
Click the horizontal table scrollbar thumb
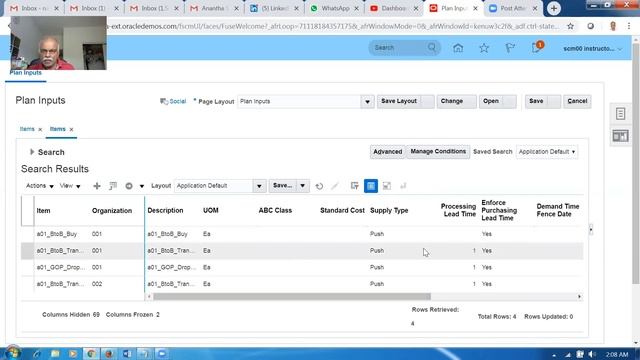[292, 297]
